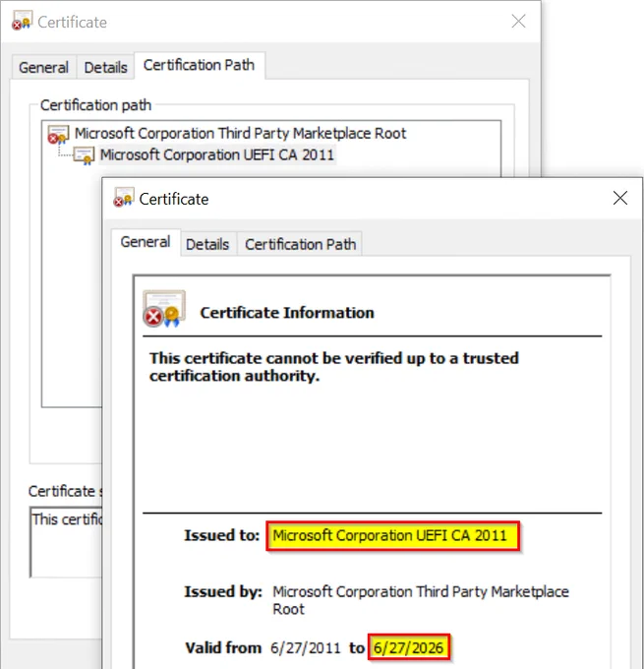Viewport: 644px width, 669px height.
Task: Close the back Certificate window
Action: pyautogui.click(x=518, y=21)
